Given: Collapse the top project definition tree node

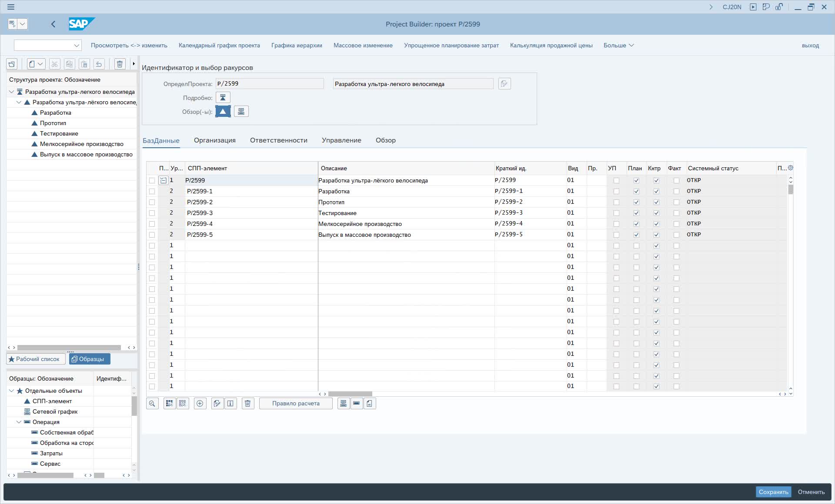Looking at the screenshot, I should 11,92.
